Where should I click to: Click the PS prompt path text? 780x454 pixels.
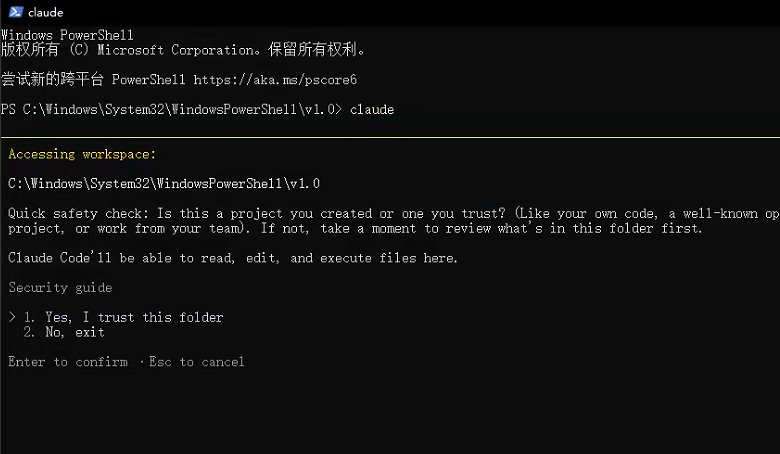tap(172, 109)
